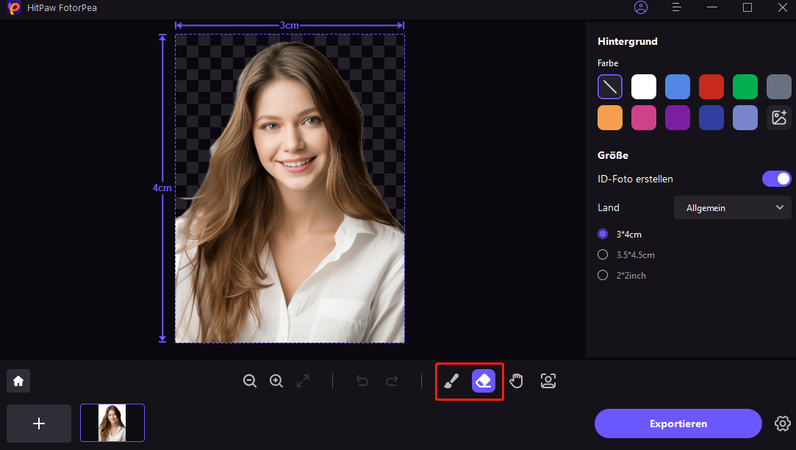Screen dimensions: 796x450
Task: Disable the ID-Foto erstellen switch
Action: tap(776, 179)
